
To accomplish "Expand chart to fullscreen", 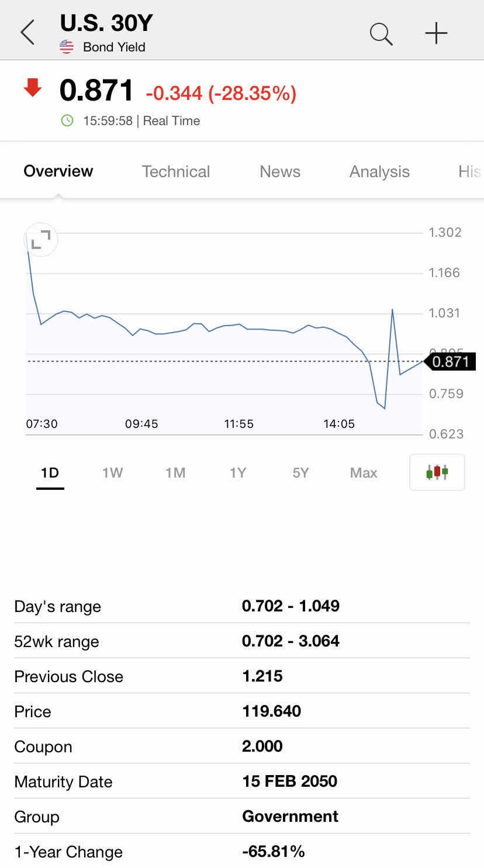I will point(40,240).
